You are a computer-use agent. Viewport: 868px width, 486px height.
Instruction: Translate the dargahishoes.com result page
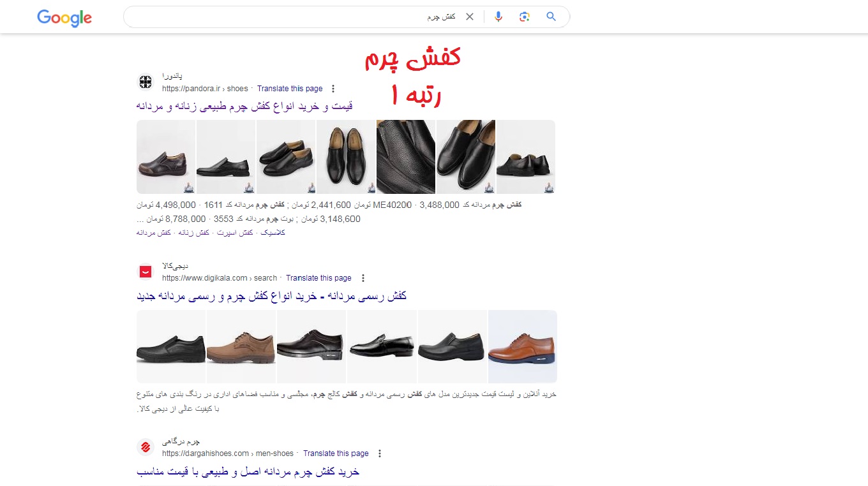(336, 453)
